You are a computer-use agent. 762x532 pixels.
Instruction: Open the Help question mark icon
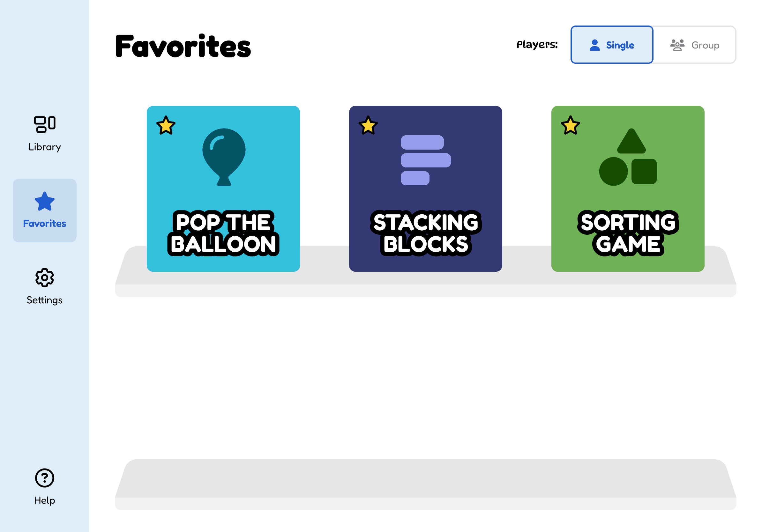[x=44, y=478]
